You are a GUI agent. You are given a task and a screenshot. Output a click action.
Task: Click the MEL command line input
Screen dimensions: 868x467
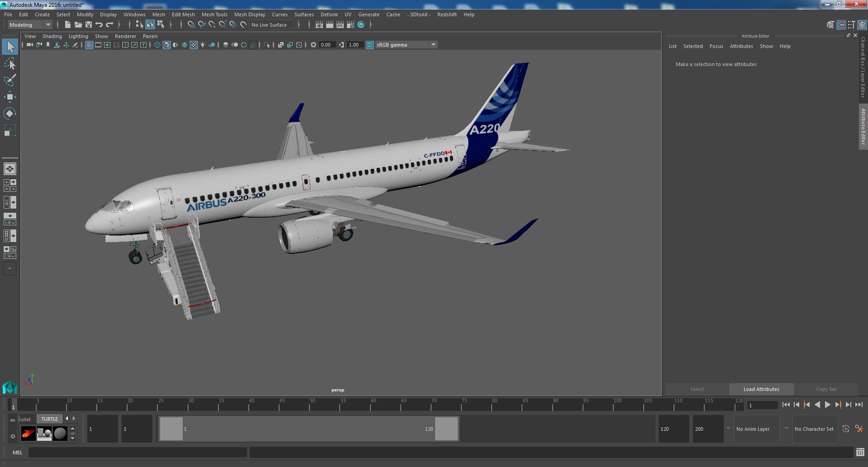click(x=138, y=452)
